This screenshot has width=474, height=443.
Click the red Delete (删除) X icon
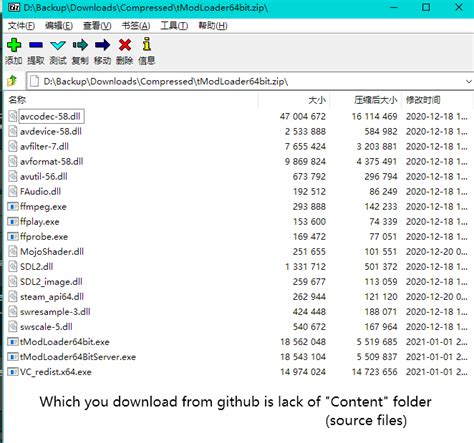[125, 45]
